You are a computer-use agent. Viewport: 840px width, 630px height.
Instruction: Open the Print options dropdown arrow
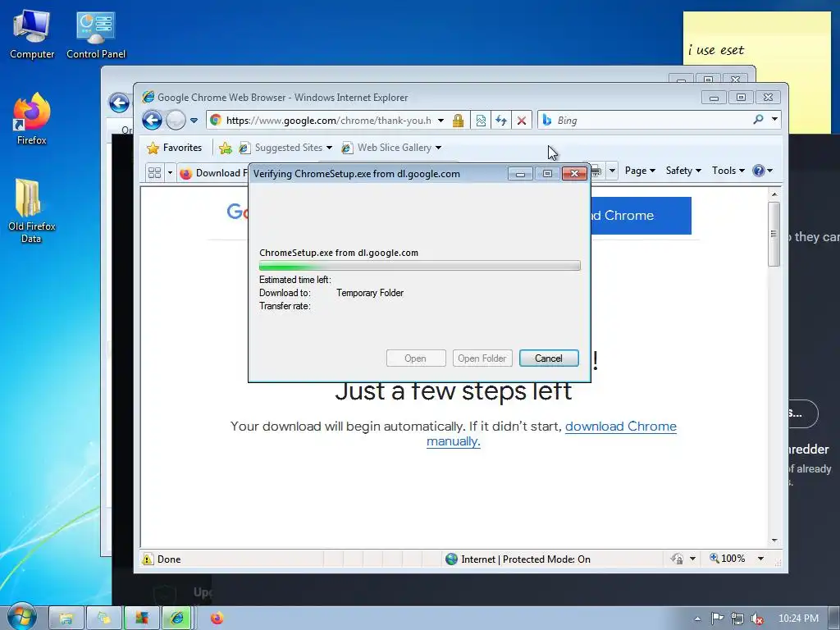coord(612,171)
